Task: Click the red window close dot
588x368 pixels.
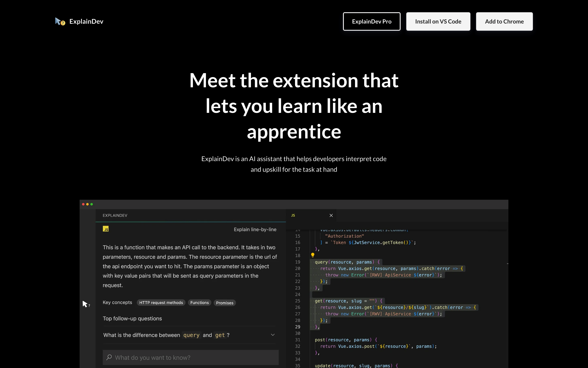Action: point(83,204)
